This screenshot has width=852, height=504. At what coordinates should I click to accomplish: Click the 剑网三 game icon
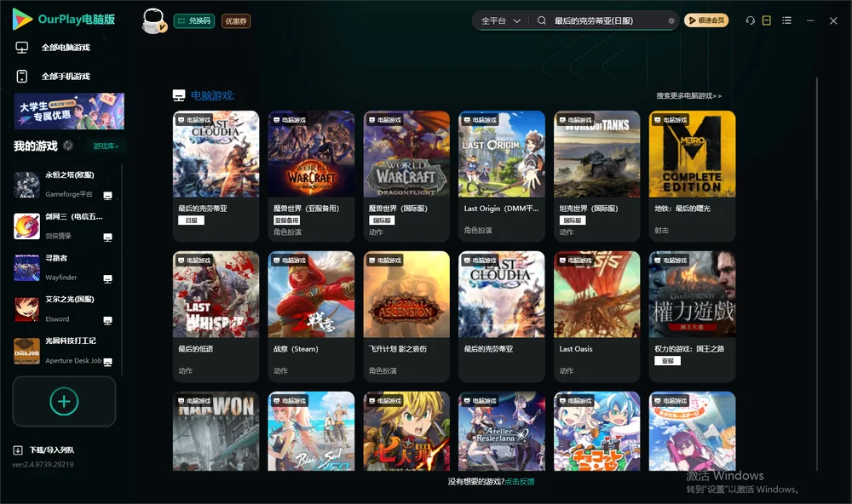[x=26, y=226]
